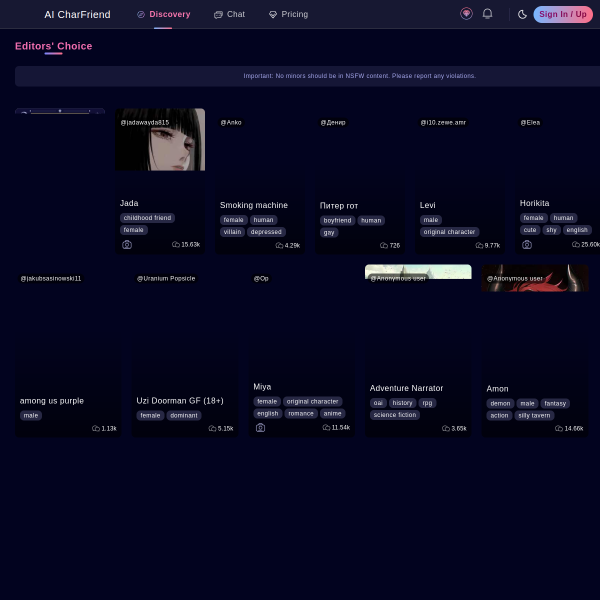The height and width of the screenshot is (600, 600).
Task: Click the AI CharFriend logo text
Action: (x=77, y=15)
